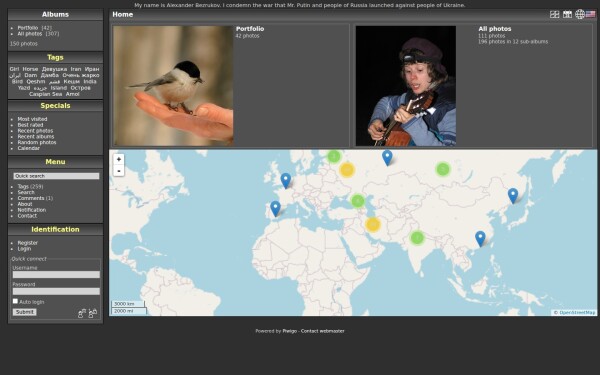The width and height of the screenshot is (600, 375).
Task: Open the Contact link in Menu
Action: (x=27, y=216)
